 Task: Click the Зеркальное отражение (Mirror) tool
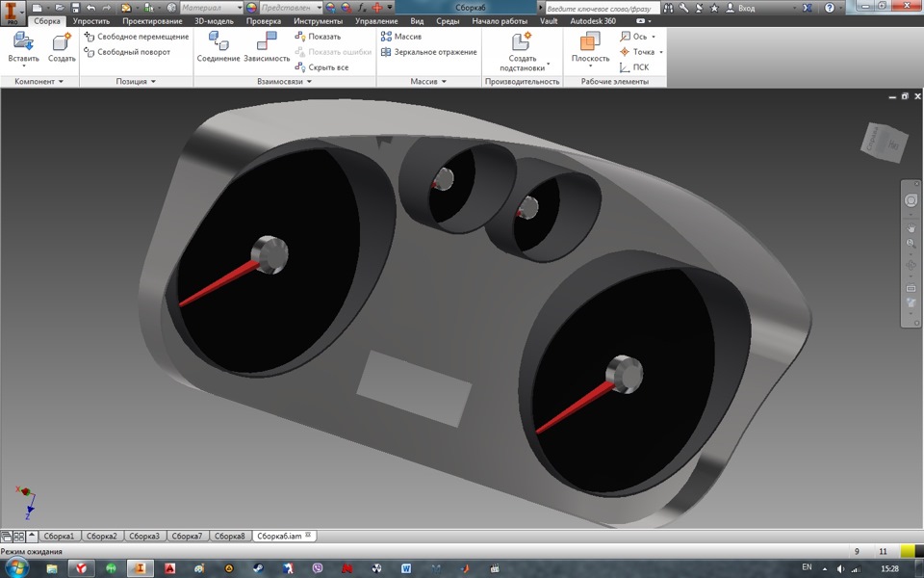pos(428,52)
